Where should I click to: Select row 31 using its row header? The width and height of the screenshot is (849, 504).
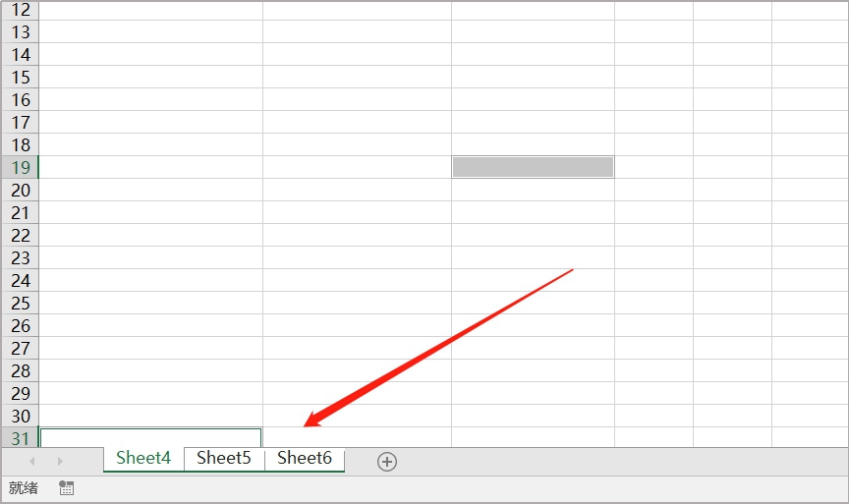(20, 437)
